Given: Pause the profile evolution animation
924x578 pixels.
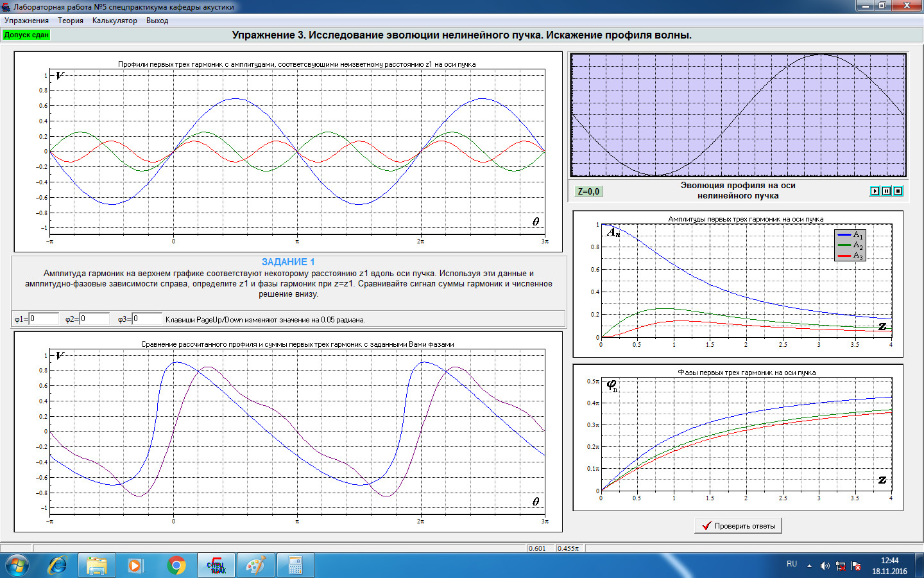Looking at the screenshot, I should 886,191.
